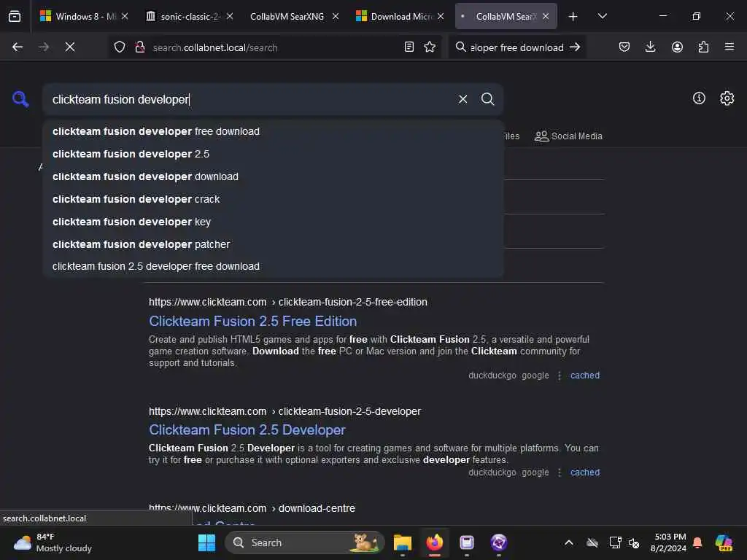This screenshot has width=747, height=560.
Task: Open the tracking protection shield icon
Action: click(x=119, y=47)
